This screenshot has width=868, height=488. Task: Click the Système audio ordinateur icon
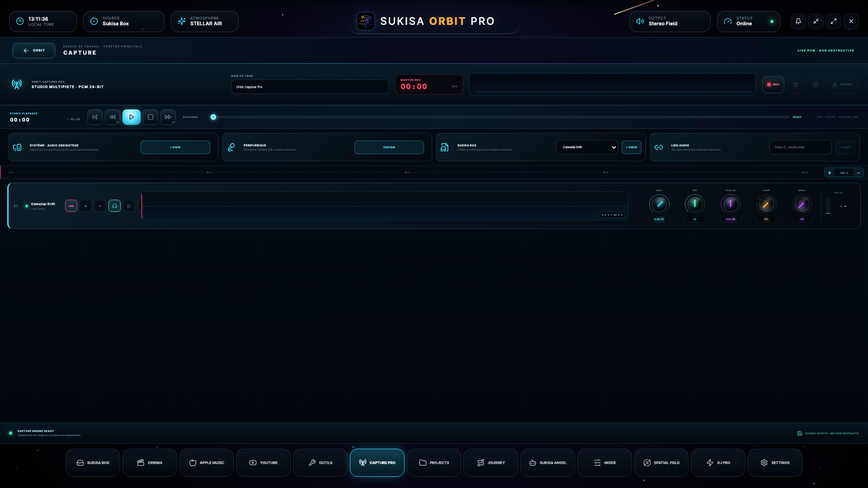17,147
